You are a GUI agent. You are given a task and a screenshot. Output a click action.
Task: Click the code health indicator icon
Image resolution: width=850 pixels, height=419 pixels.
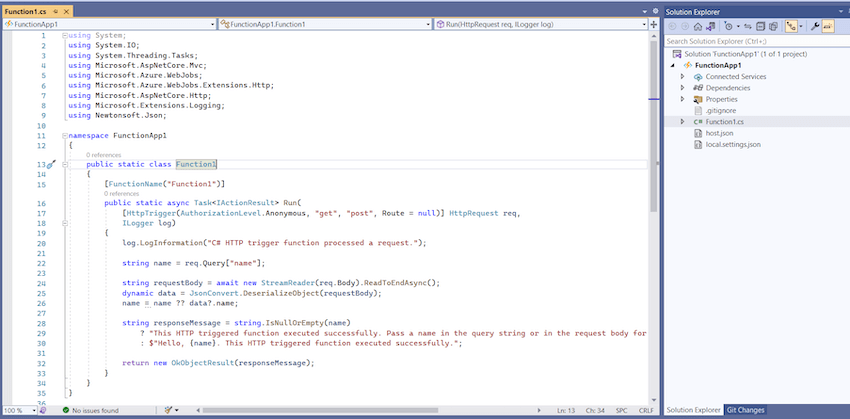[43, 411]
